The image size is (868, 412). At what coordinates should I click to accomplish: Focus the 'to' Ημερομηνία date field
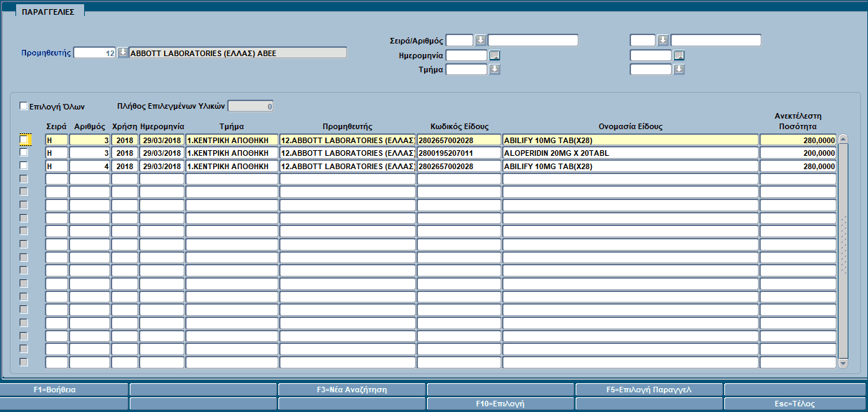(651, 55)
